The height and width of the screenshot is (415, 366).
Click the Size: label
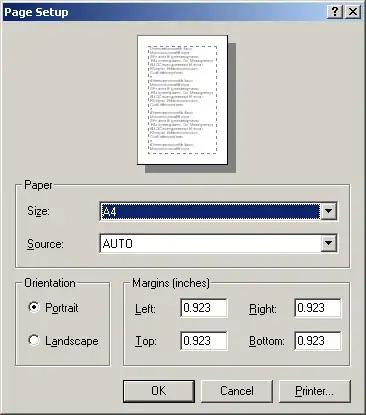[x=38, y=211]
